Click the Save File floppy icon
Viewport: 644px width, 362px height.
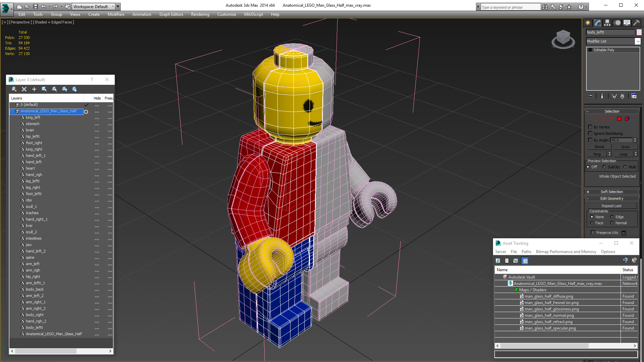pyautogui.click(x=35, y=6)
